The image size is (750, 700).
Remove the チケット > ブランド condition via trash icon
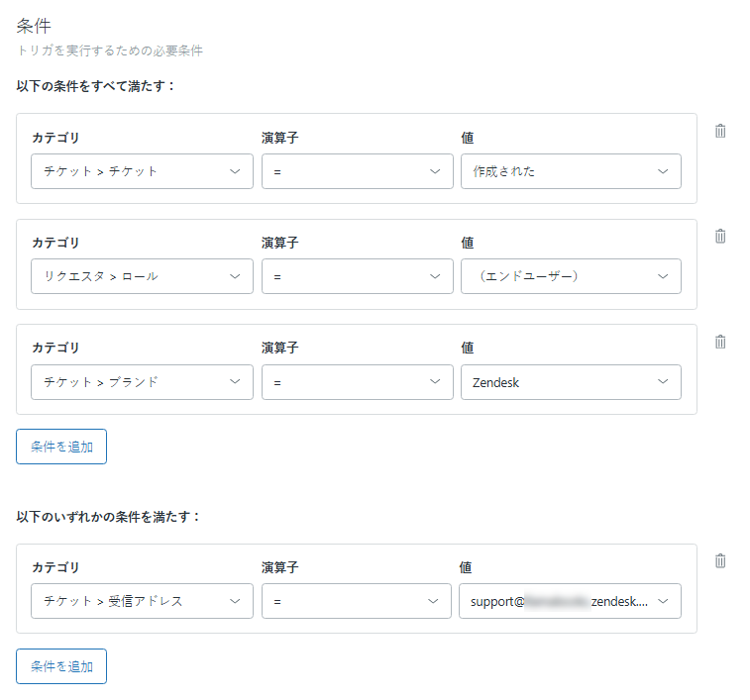pyautogui.click(x=720, y=342)
